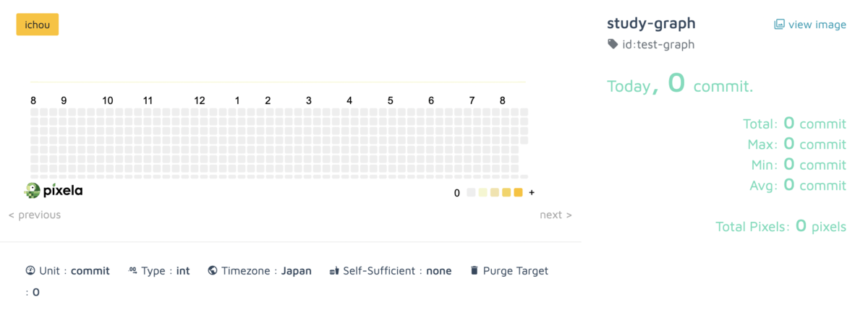868x310 pixels.
Task: Go to previous graph period
Action: (35, 215)
